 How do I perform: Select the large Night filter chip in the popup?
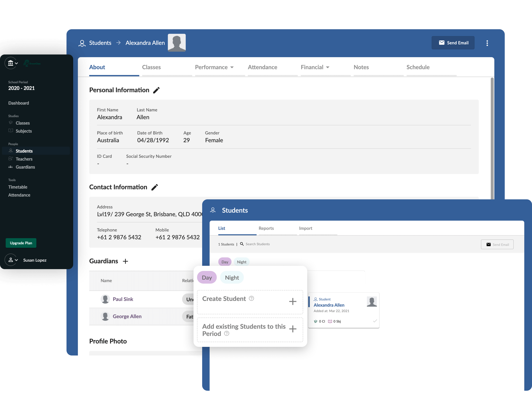point(232,277)
